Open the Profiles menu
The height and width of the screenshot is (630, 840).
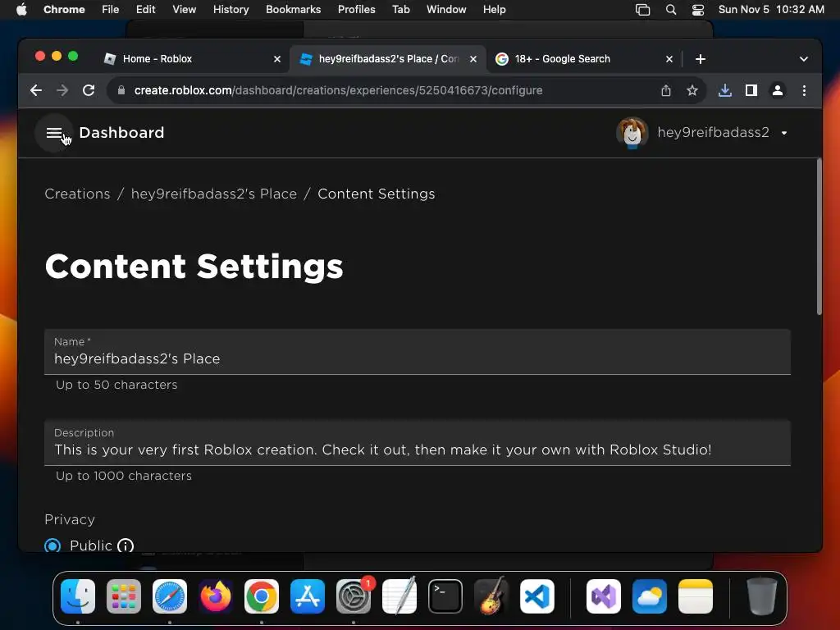click(x=356, y=9)
